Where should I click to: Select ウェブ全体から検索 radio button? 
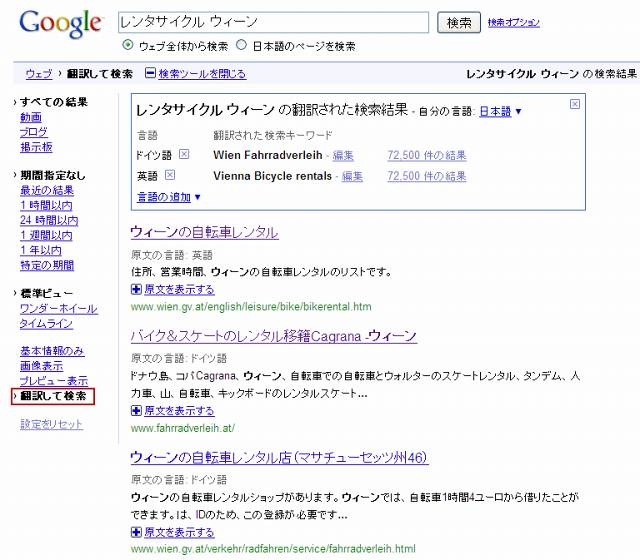coord(128,45)
